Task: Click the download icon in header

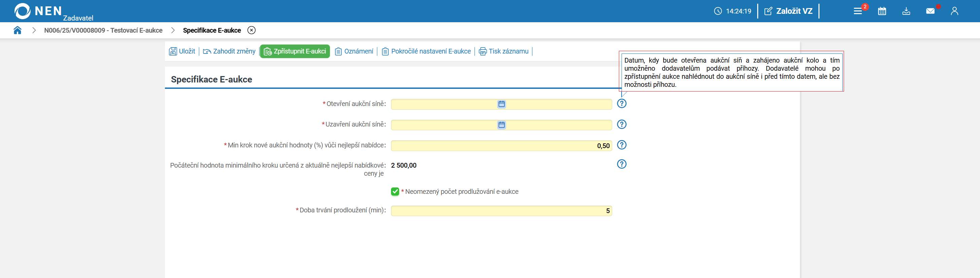Action: tap(906, 11)
